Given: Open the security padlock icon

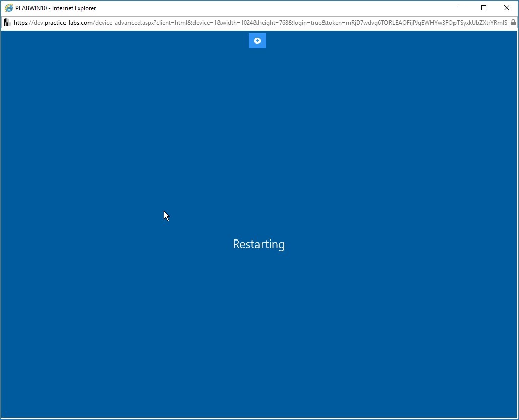Looking at the screenshot, I should pos(513,22).
